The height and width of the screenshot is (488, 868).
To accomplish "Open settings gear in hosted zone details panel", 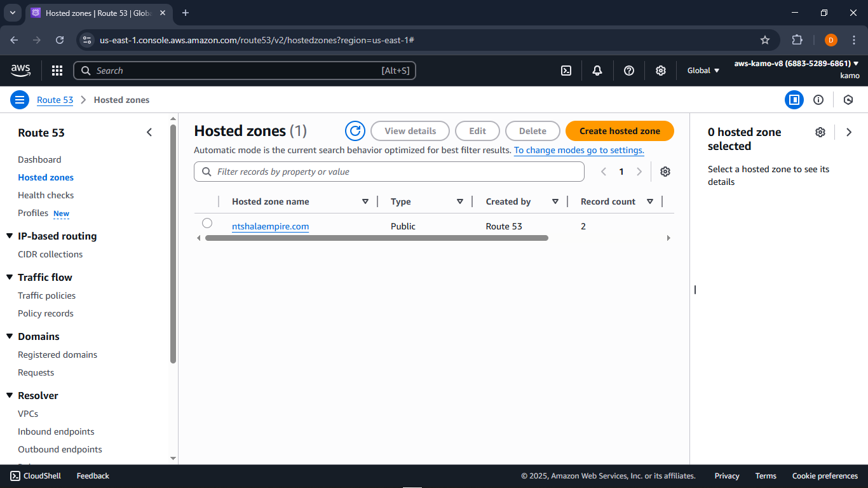I will [x=820, y=132].
